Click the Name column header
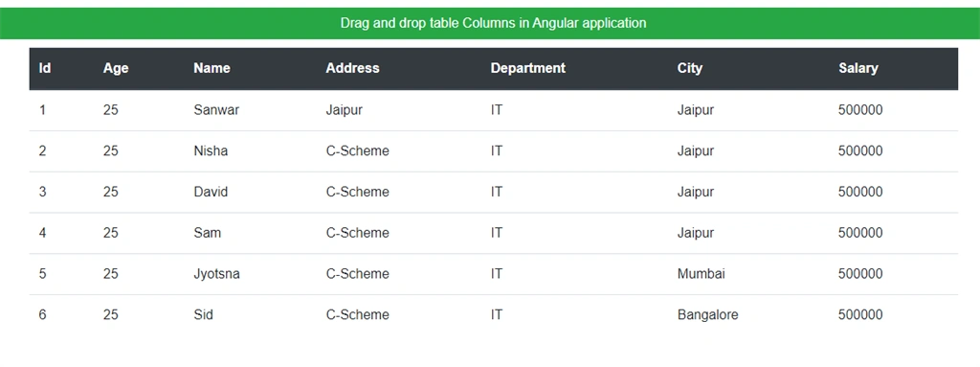The height and width of the screenshot is (367, 980). point(212,68)
